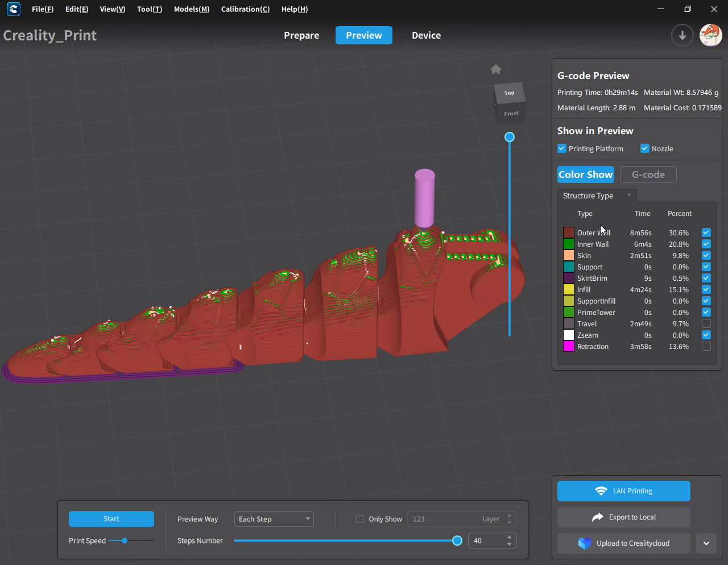Switch to the Prepare tab

point(301,35)
